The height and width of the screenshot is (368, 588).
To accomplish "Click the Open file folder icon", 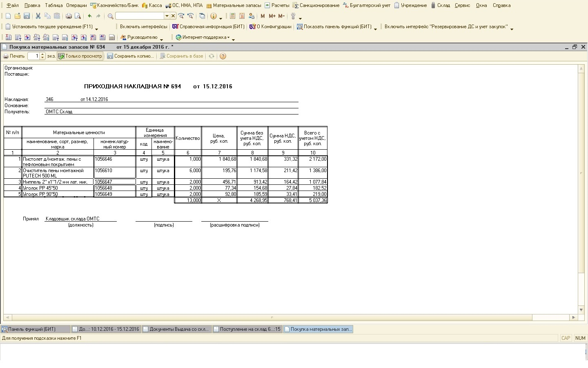I will point(18,16).
